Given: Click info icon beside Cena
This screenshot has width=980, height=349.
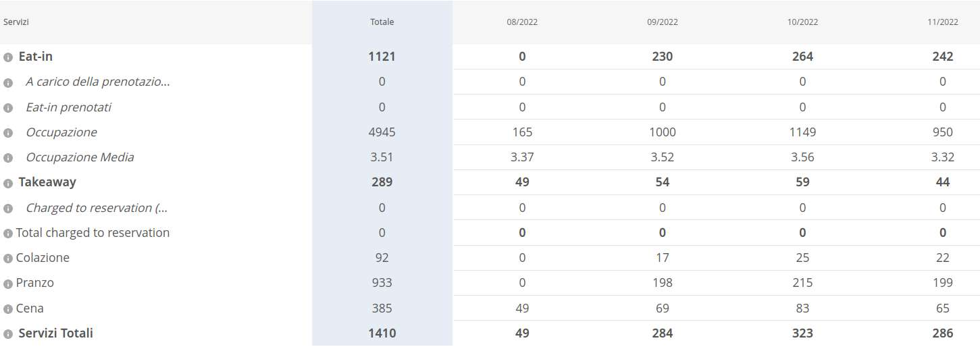Looking at the screenshot, I should point(8,309).
